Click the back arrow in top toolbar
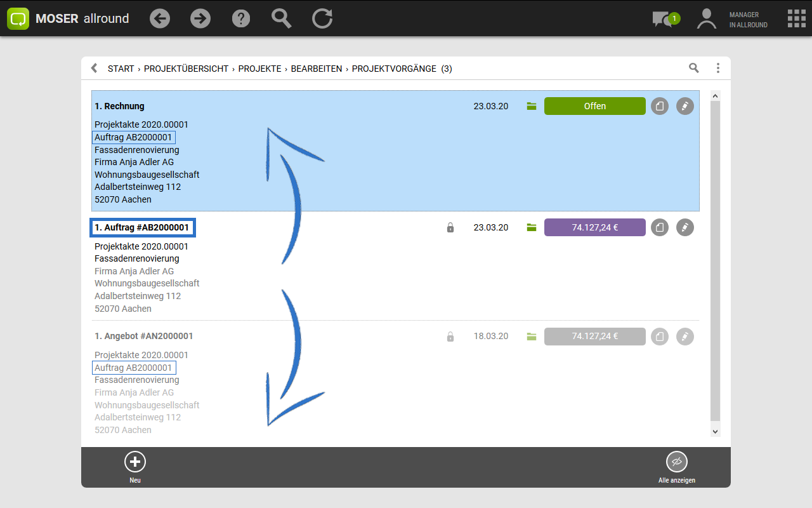 tap(160, 18)
